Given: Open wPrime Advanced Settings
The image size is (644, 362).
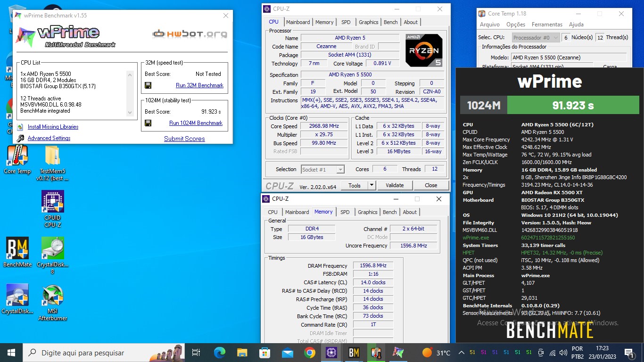Looking at the screenshot, I should pyautogui.click(x=49, y=138).
